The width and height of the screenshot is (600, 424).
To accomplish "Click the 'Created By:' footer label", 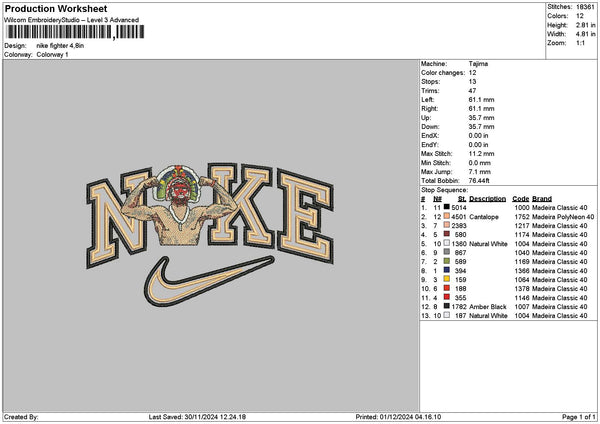I will pyautogui.click(x=21, y=417).
